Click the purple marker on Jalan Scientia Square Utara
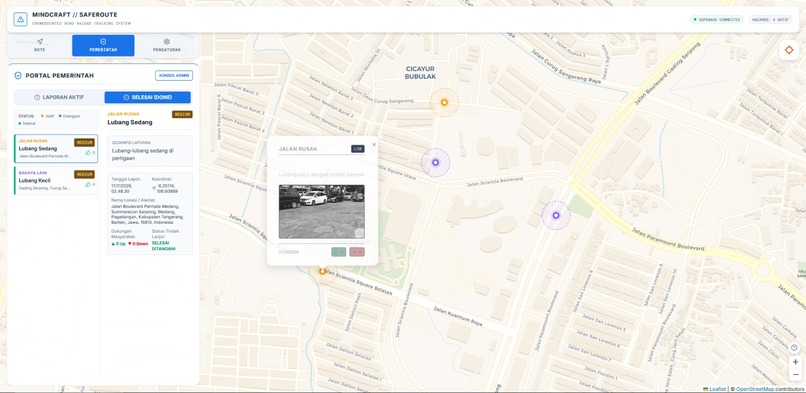The width and height of the screenshot is (806, 393). (x=435, y=162)
